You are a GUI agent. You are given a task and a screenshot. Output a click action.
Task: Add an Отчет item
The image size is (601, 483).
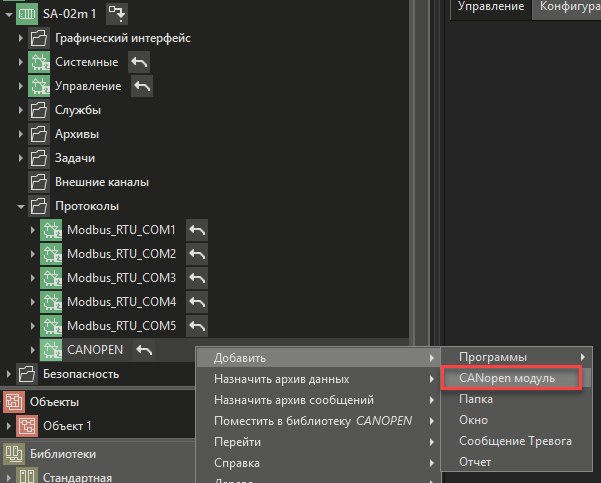click(x=516, y=462)
